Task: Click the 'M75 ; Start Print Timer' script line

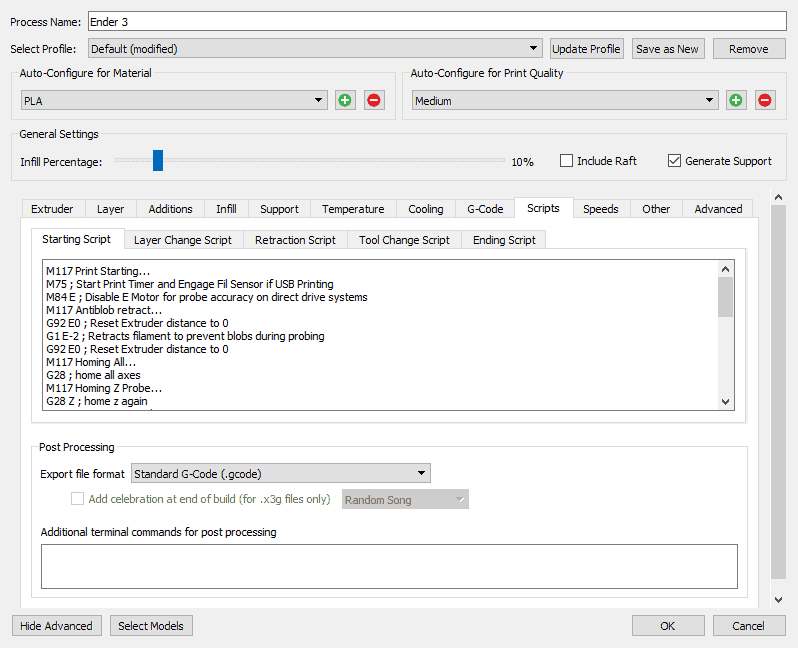Action: click(x=190, y=284)
